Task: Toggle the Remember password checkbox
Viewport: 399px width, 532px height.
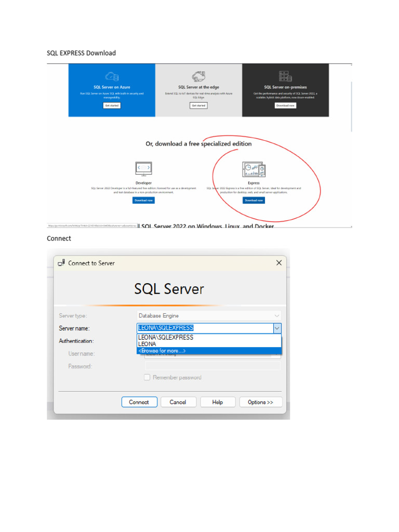Action: 147,377
